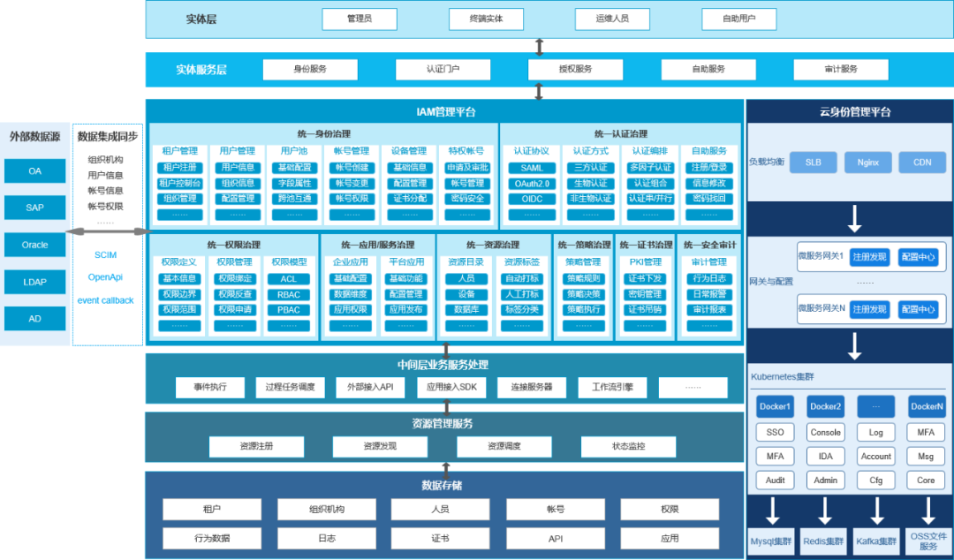Image resolution: width=954 pixels, height=560 pixels.
Task: Choose RBAC under 权限模型
Action: pyautogui.click(x=289, y=294)
